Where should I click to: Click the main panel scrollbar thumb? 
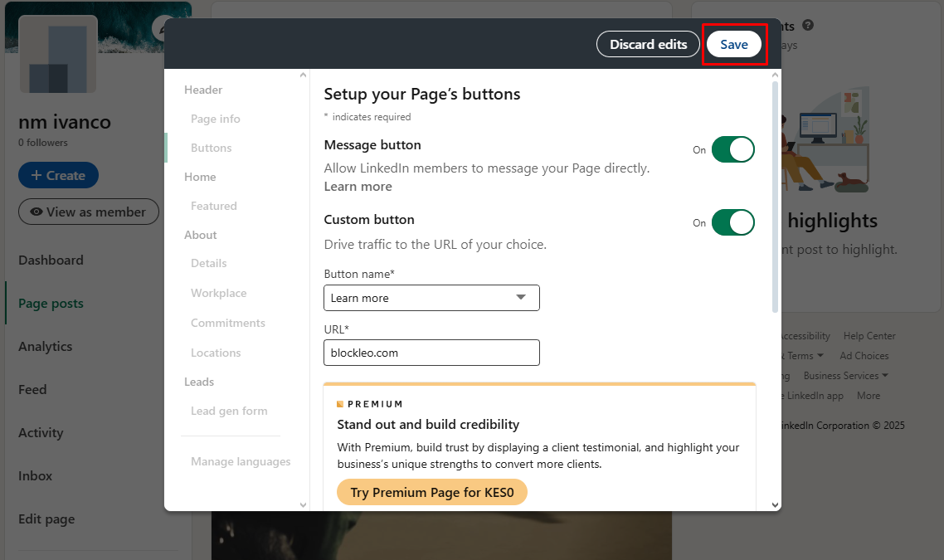point(775,197)
